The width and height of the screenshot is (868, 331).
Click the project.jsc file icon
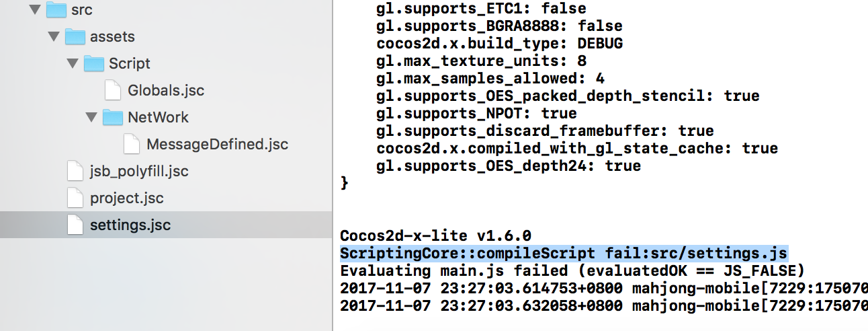(x=76, y=198)
